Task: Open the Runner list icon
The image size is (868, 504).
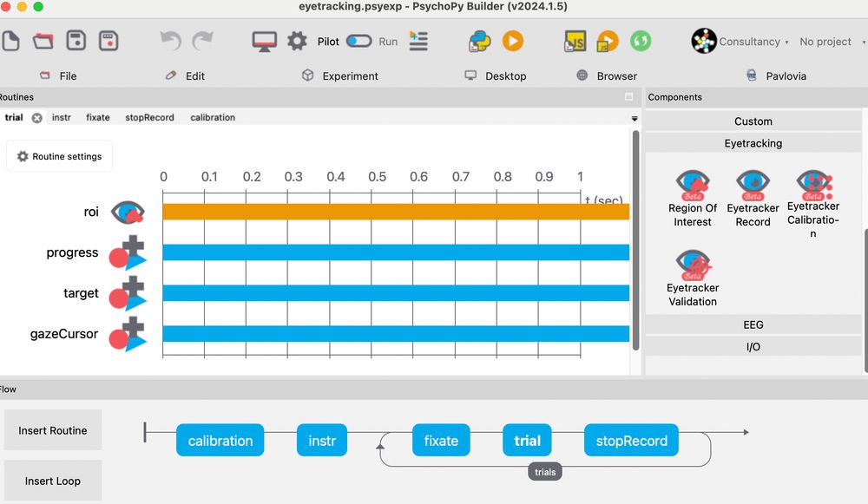Action: (x=418, y=41)
